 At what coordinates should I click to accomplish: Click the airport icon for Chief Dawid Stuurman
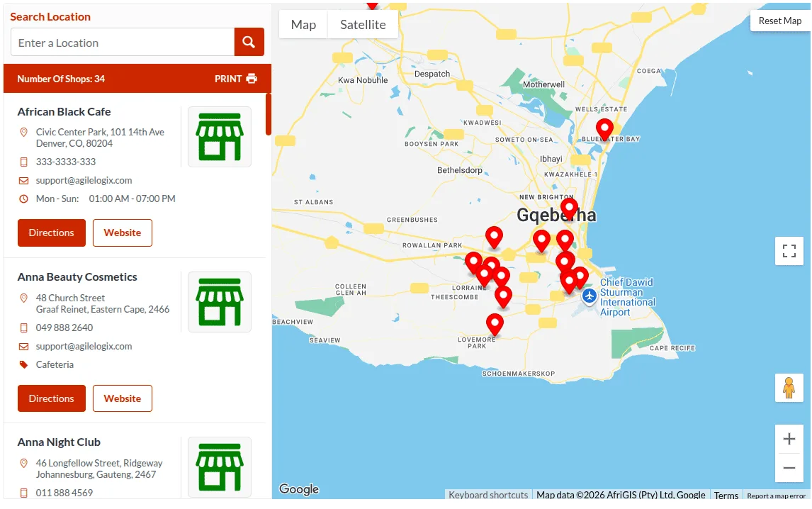589,296
